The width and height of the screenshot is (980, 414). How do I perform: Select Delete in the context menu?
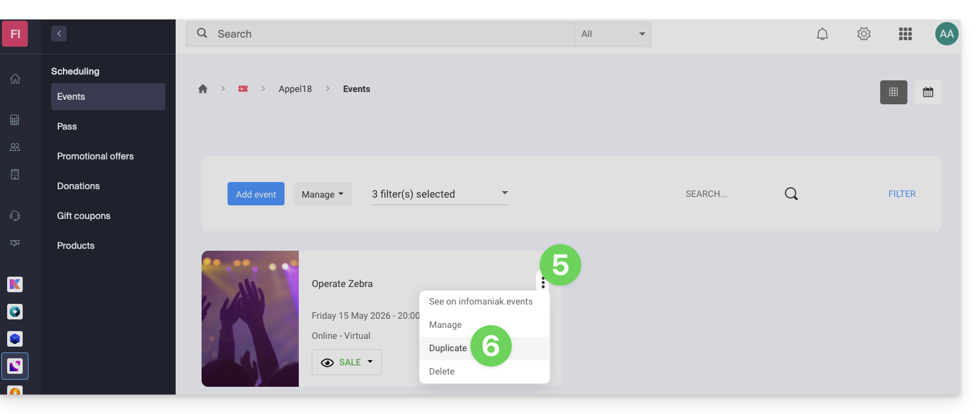(x=441, y=371)
